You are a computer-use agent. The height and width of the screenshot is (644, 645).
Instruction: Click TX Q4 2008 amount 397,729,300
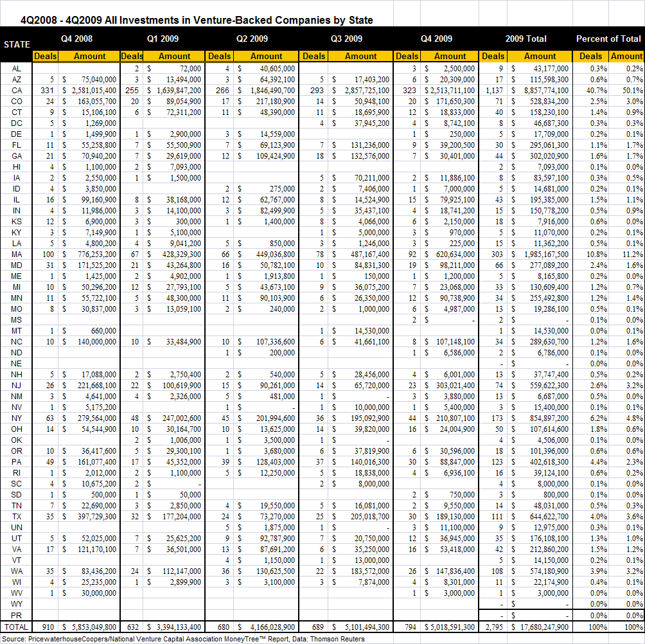point(96,517)
